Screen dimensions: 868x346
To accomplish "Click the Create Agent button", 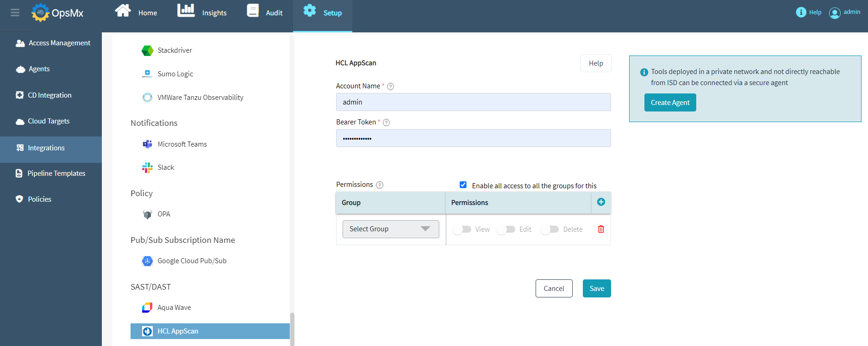I will pos(670,103).
